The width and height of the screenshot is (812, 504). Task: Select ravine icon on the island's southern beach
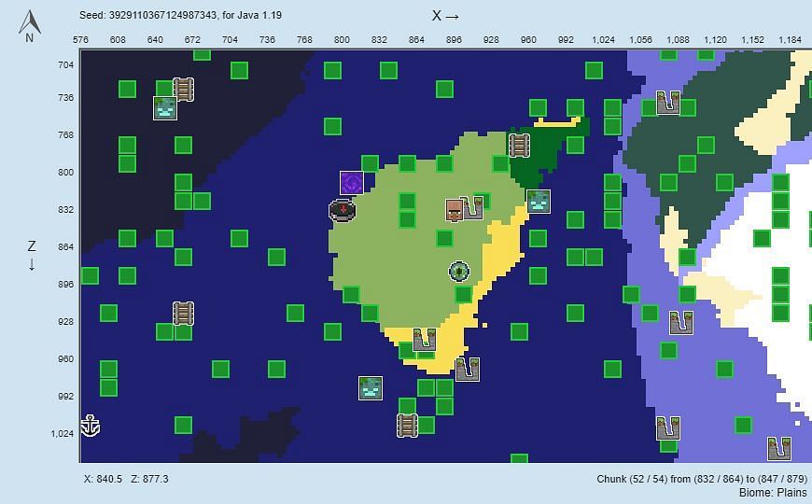pos(424,340)
